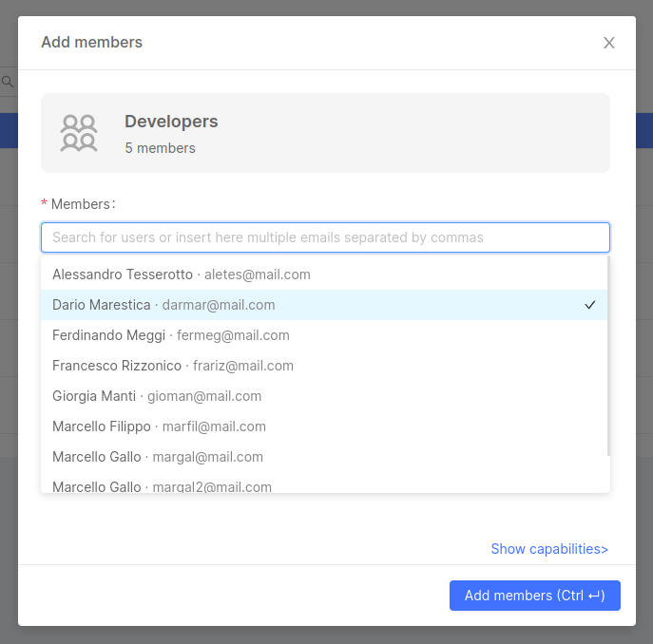The height and width of the screenshot is (644, 653).
Task: Select Alessandro Tesserotto from the list
Action: click(x=181, y=275)
